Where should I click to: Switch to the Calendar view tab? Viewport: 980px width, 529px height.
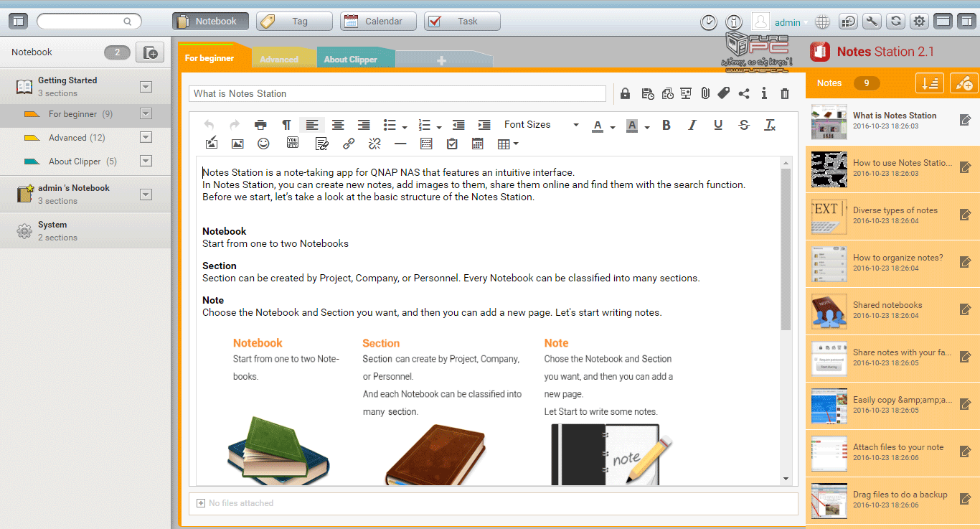coord(378,22)
